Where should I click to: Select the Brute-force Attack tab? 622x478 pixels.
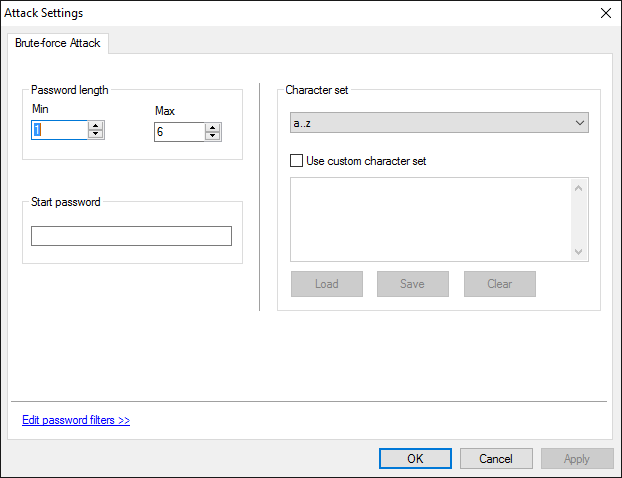(x=58, y=43)
